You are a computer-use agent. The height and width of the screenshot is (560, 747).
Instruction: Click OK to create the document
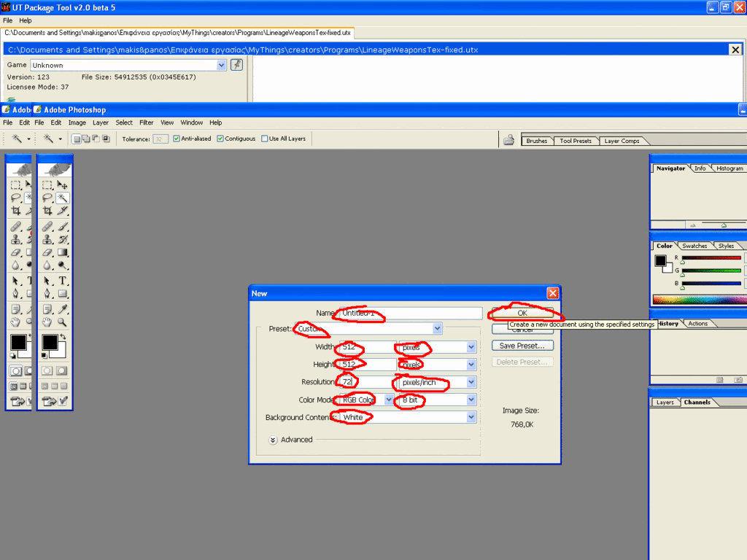click(522, 313)
